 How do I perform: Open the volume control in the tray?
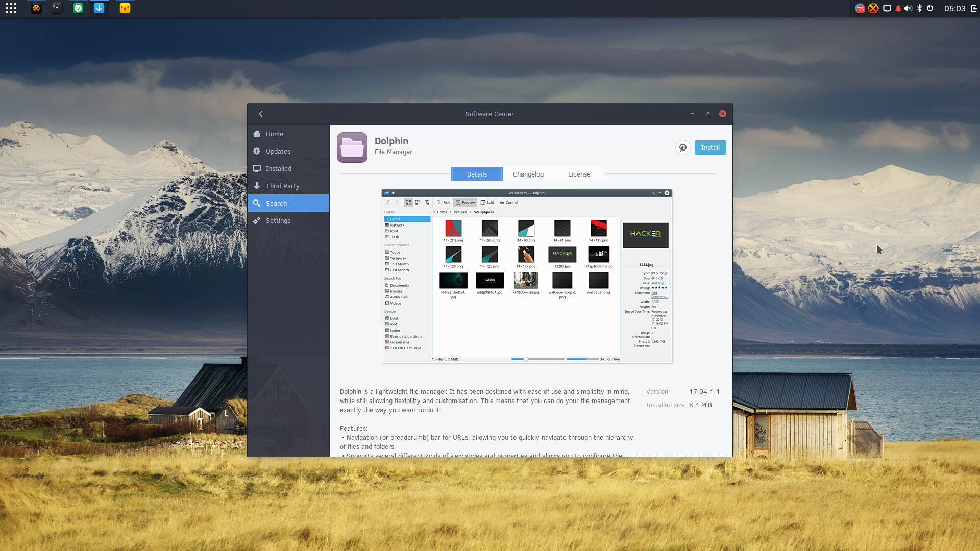(x=909, y=8)
